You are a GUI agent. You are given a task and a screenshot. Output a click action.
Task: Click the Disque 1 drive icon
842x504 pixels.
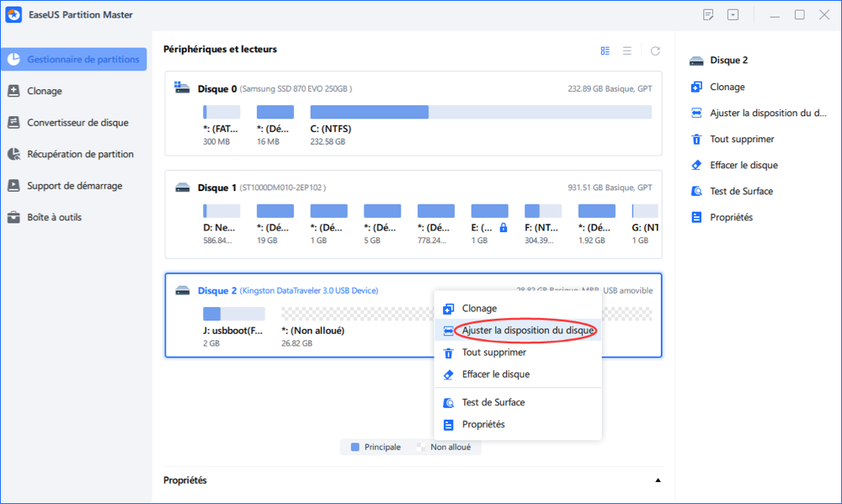click(183, 188)
